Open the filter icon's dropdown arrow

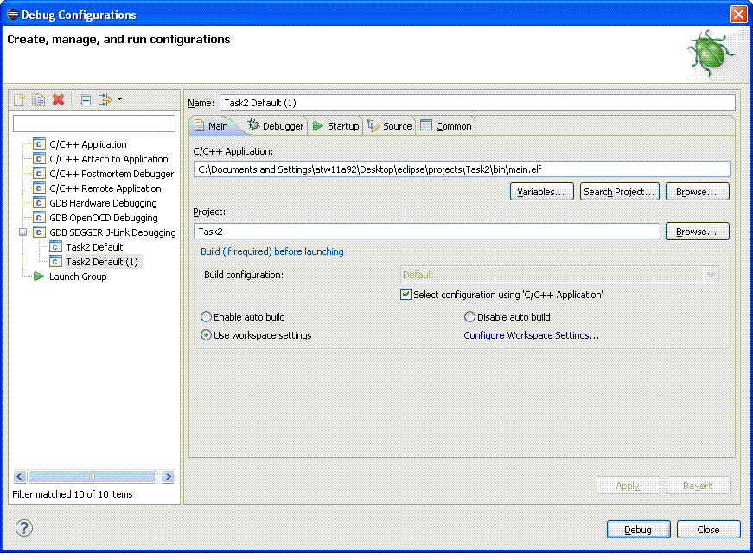(x=119, y=99)
